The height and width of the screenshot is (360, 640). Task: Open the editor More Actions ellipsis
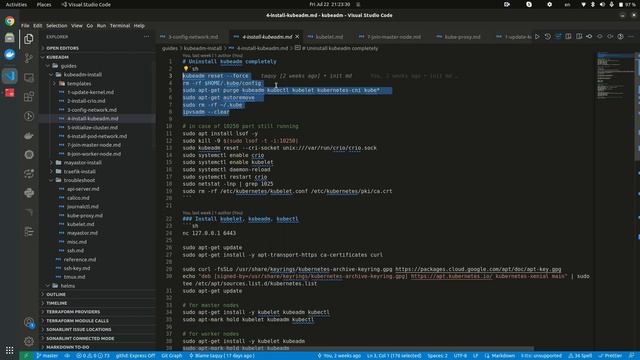pos(631,37)
